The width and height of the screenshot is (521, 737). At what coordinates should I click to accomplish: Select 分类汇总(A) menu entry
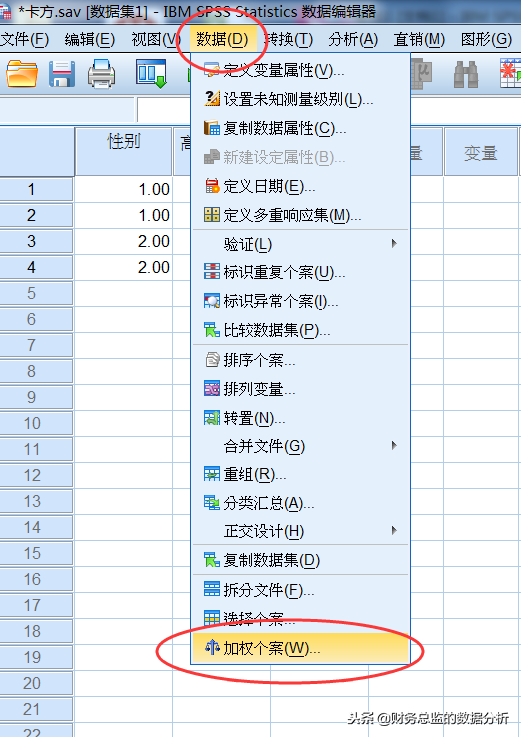coord(300,503)
